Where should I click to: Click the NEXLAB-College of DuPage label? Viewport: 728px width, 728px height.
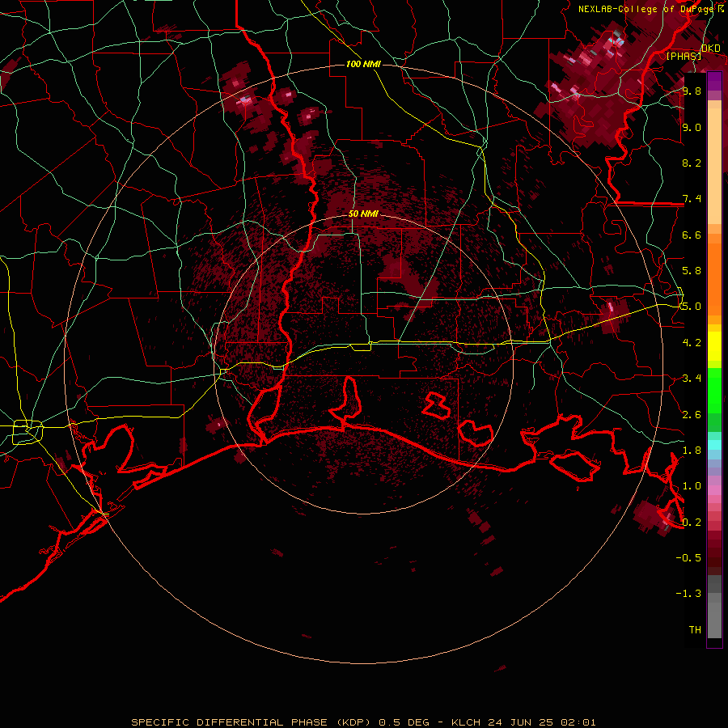click(647, 9)
